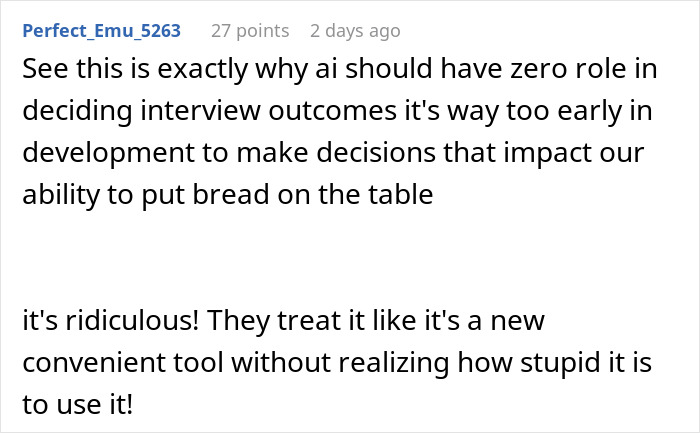The width and height of the screenshot is (700, 433).
Task: Click the "27 points" score label
Action: coord(249,31)
